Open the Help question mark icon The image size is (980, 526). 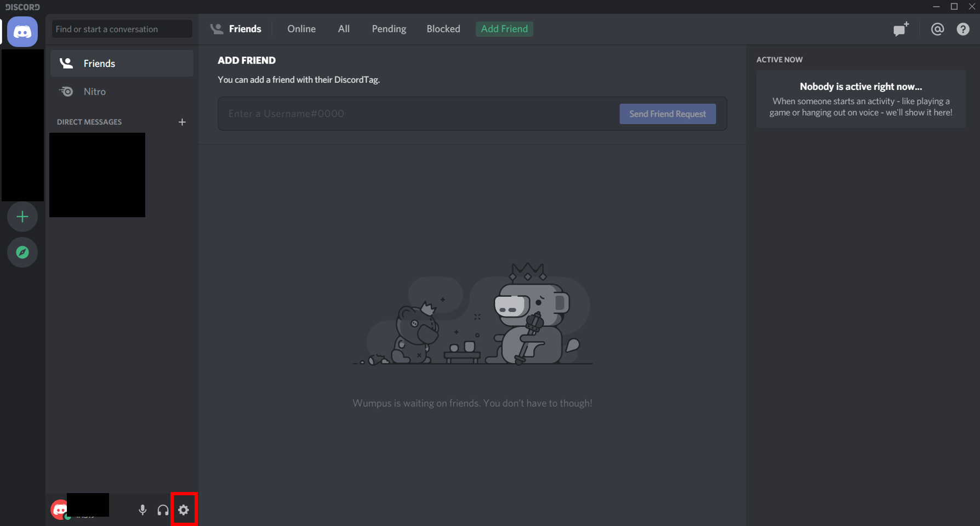click(963, 29)
